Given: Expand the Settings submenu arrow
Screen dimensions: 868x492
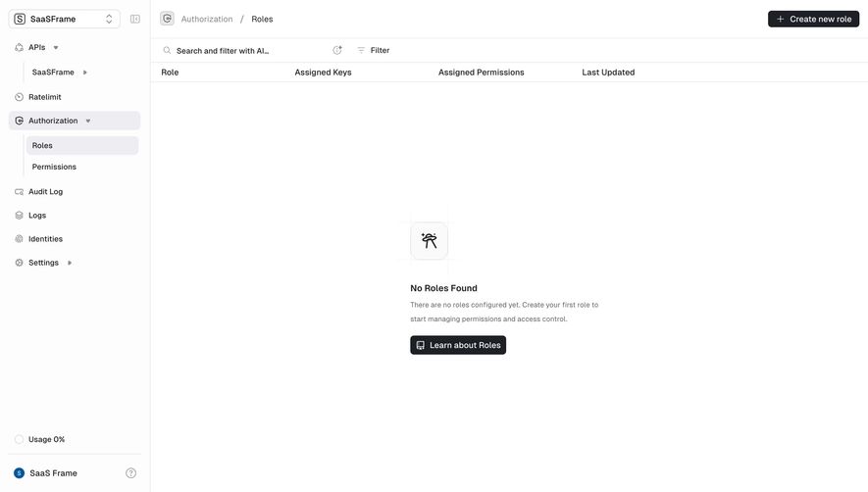Looking at the screenshot, I should 70,263.
